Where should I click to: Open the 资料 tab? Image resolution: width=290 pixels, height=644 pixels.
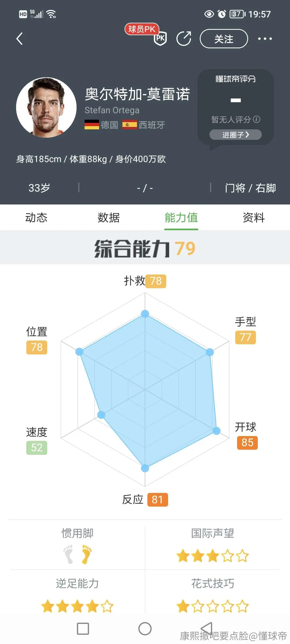(254, 217)
